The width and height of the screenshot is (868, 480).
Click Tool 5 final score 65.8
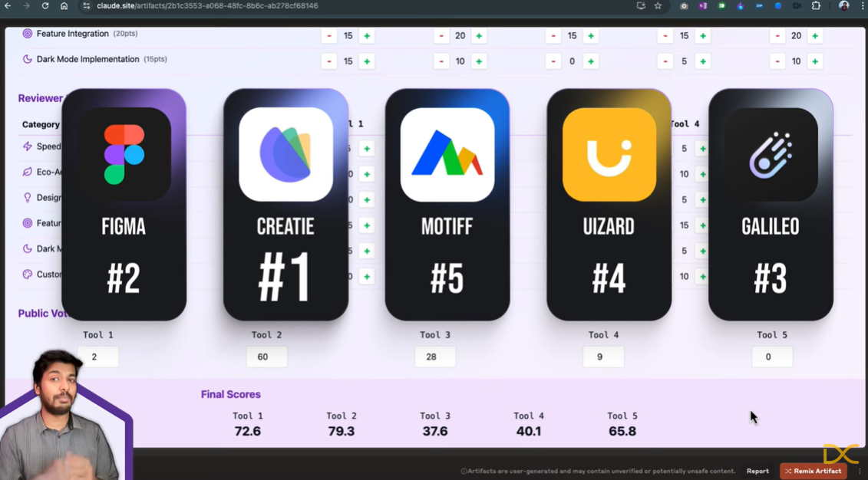(622, 432)
